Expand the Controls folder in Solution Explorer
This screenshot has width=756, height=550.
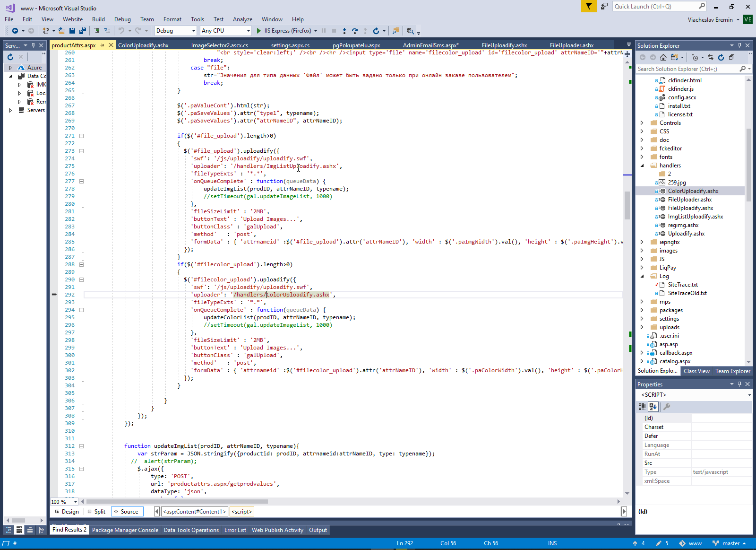point(642,123)
